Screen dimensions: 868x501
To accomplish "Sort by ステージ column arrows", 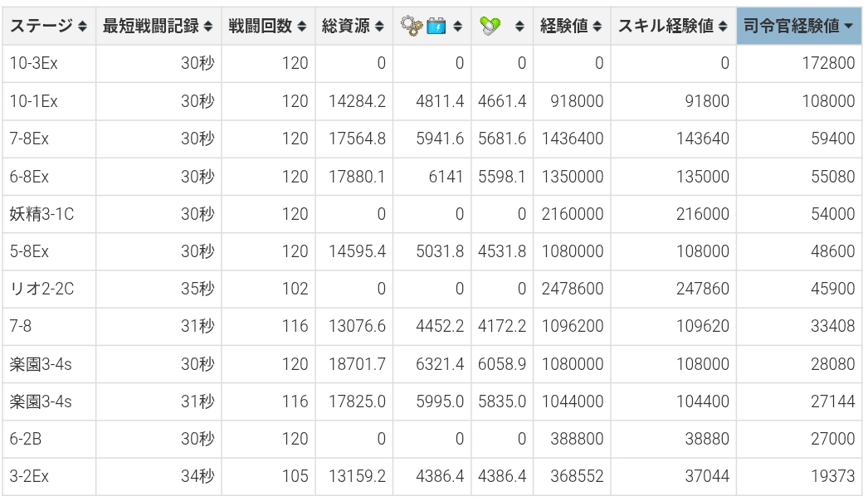I will [82, 27].
